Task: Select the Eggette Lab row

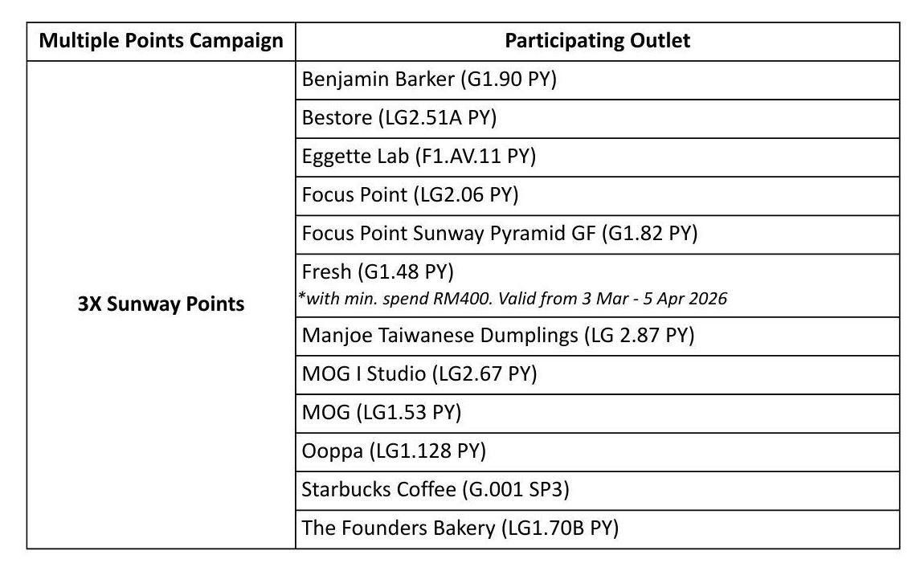Action: 419,157
